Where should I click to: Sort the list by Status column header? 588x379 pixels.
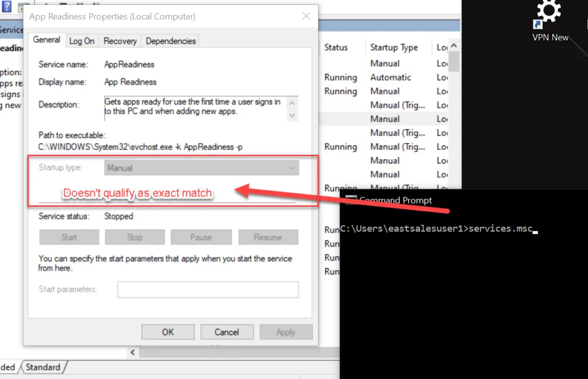click(x=336, y=48)
